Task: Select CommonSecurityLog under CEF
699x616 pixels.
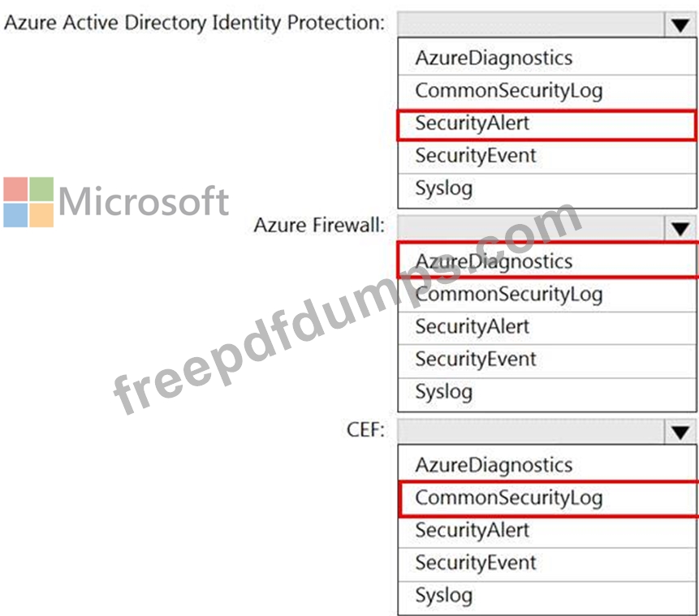Action: point(508,498)
